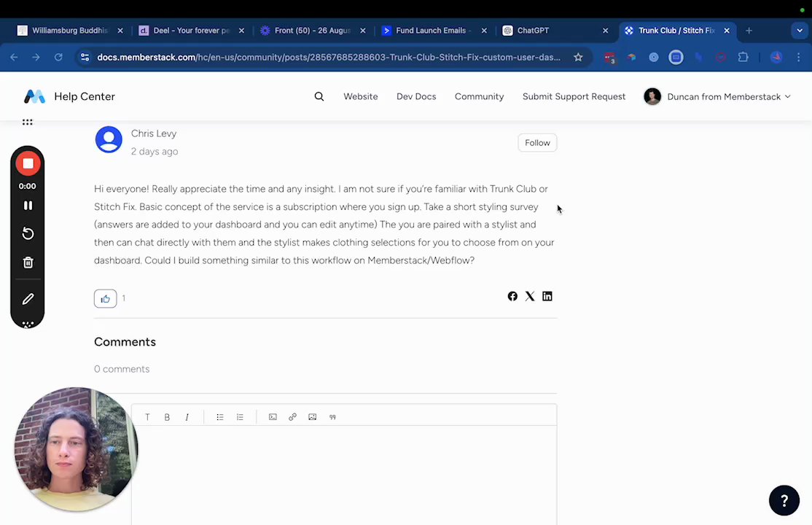Toggle italic formatting in comment editor
The height and width of the screenshot is (525, 812).
[187, 416]
